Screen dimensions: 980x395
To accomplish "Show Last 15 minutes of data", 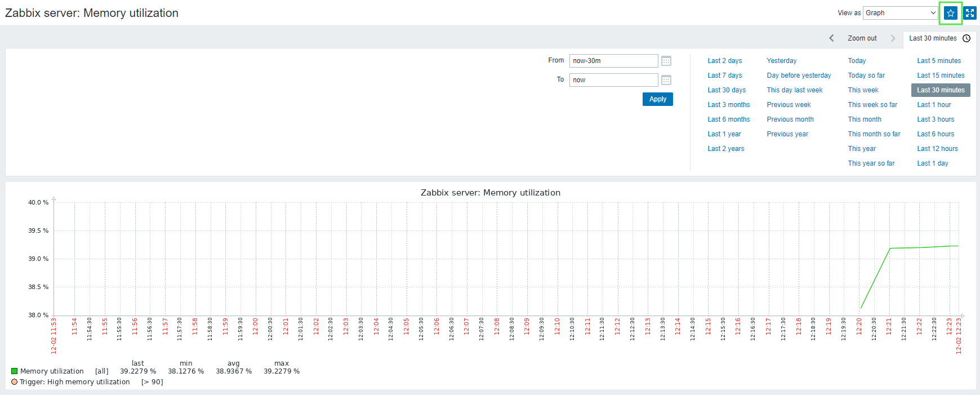I will point(941,76).
